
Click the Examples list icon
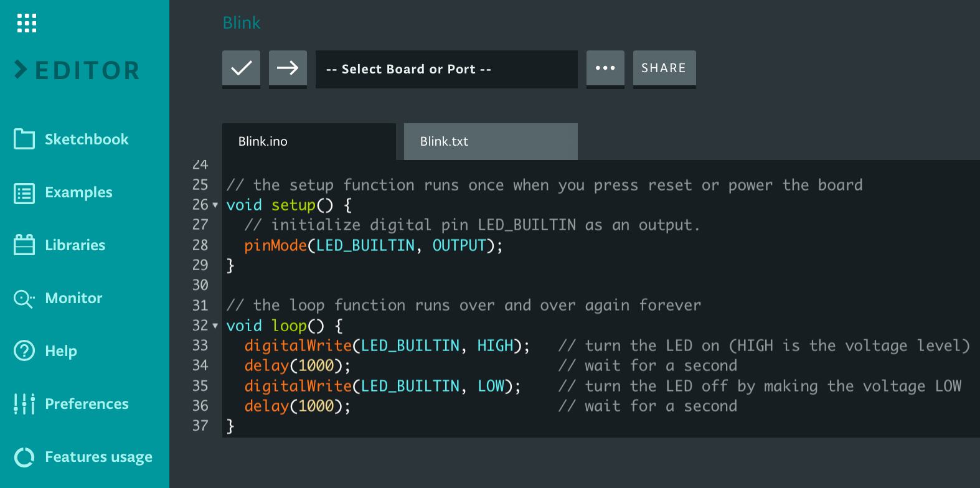click(x=24, y=193)
